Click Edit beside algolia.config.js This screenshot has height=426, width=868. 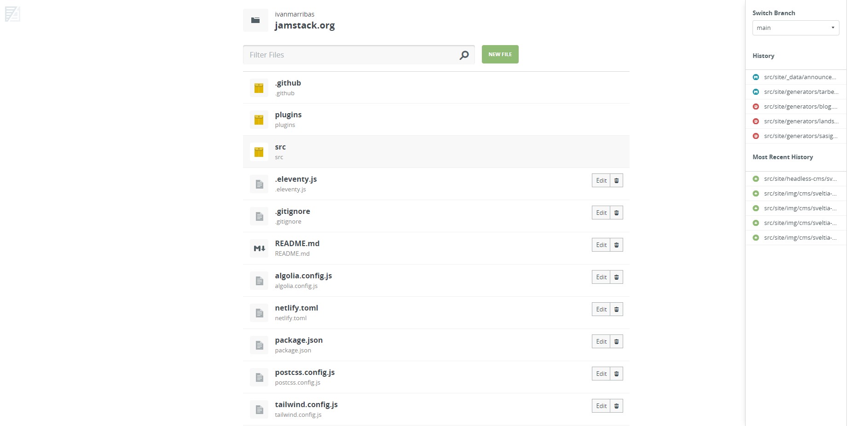[x=601, y=277]
